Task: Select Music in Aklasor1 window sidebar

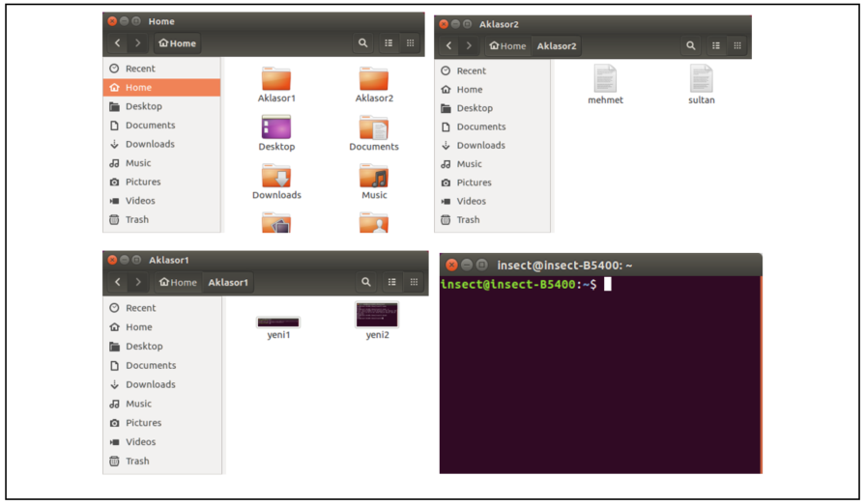Action: 162,404
